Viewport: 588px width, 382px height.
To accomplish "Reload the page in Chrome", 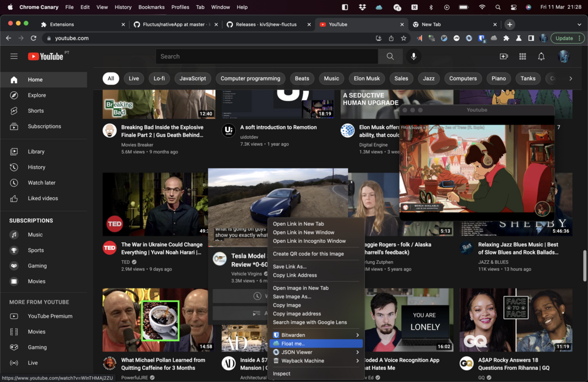I will click(33, 38).
